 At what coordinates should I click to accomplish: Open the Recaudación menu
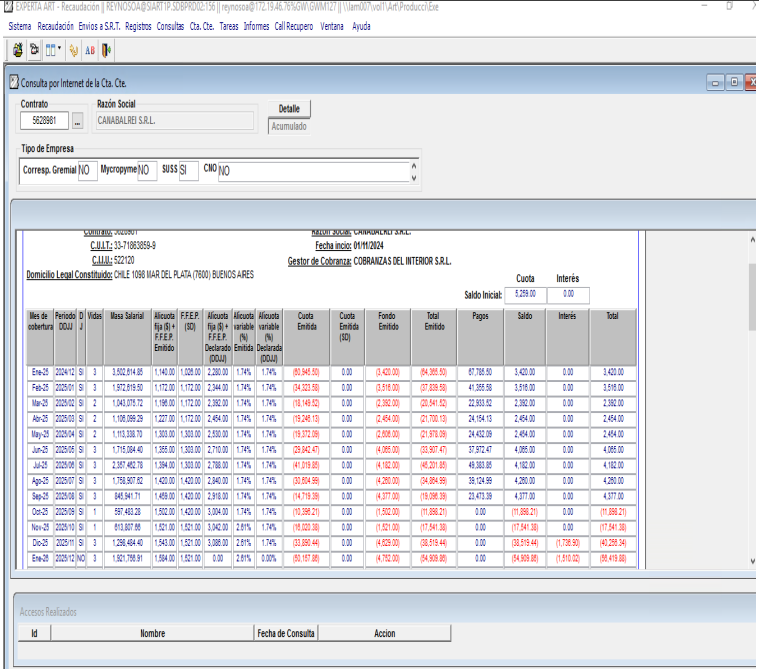pos(55,26)
